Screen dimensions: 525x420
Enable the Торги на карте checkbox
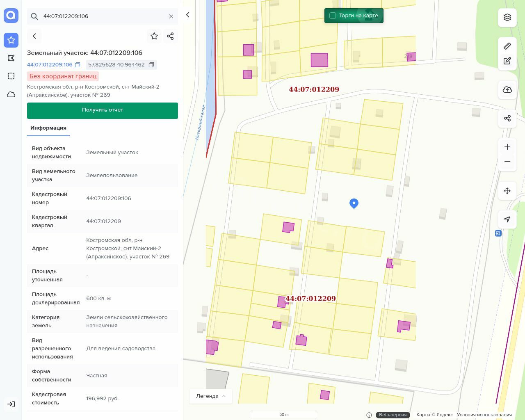[333, 16]
